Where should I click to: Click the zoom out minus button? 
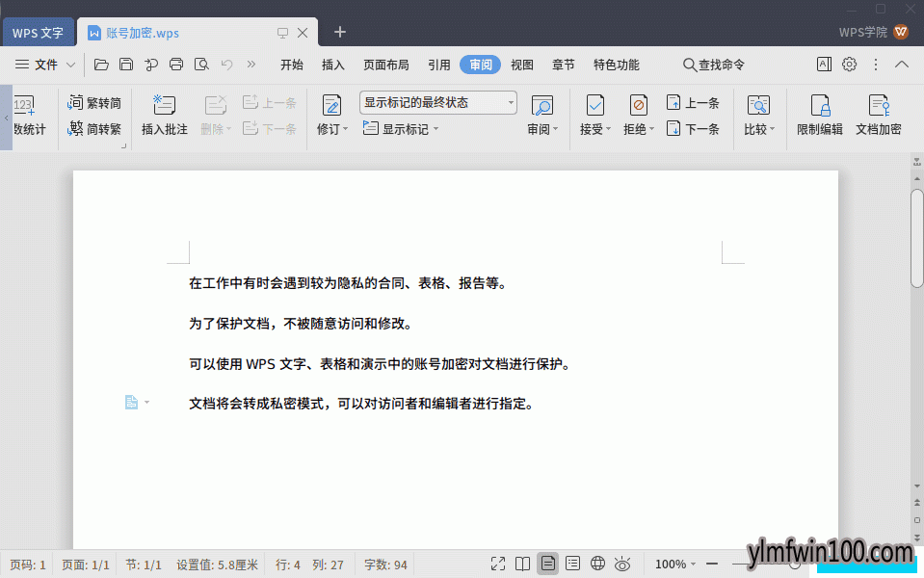(x=712, y=564)
